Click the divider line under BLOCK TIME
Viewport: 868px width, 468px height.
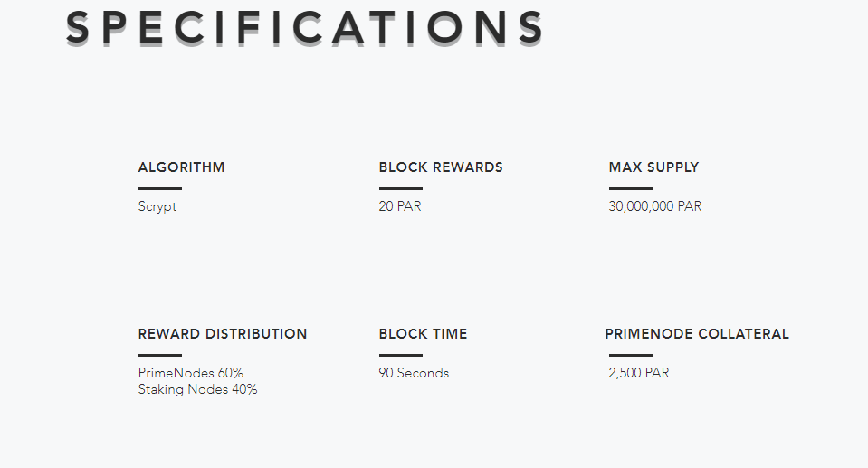401,355
